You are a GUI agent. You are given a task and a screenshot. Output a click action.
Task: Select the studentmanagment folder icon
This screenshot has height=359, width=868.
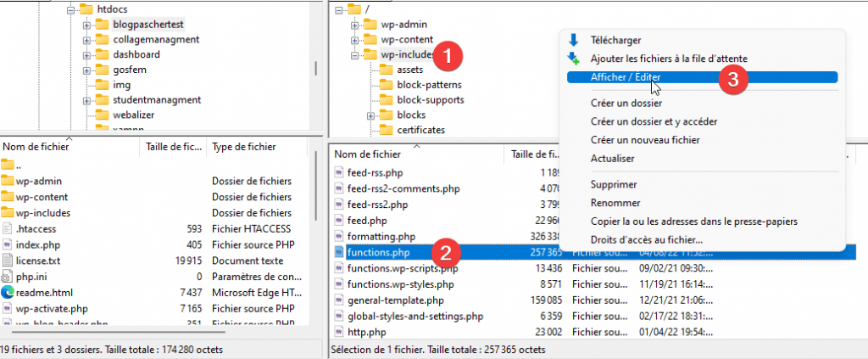pos(103,100)
